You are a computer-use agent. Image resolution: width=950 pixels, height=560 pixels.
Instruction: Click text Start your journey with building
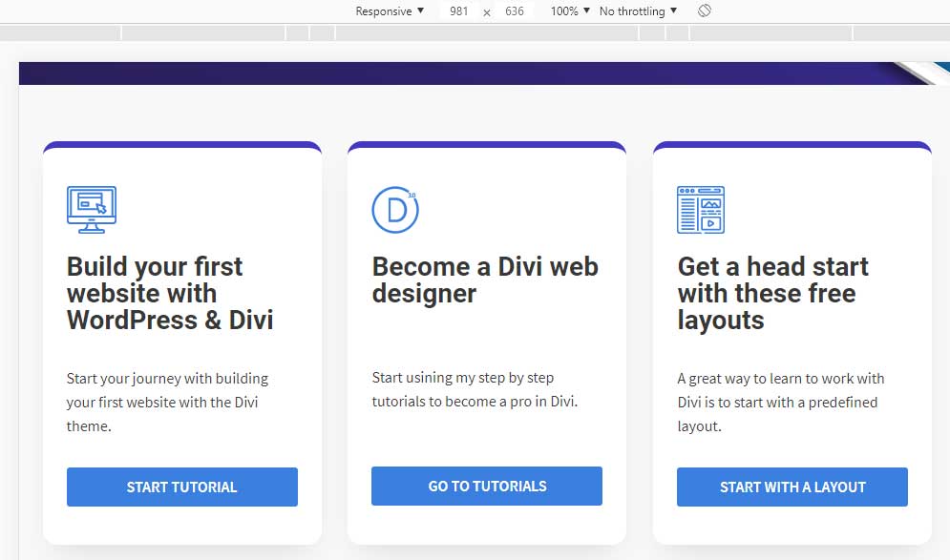click(167, 379)
